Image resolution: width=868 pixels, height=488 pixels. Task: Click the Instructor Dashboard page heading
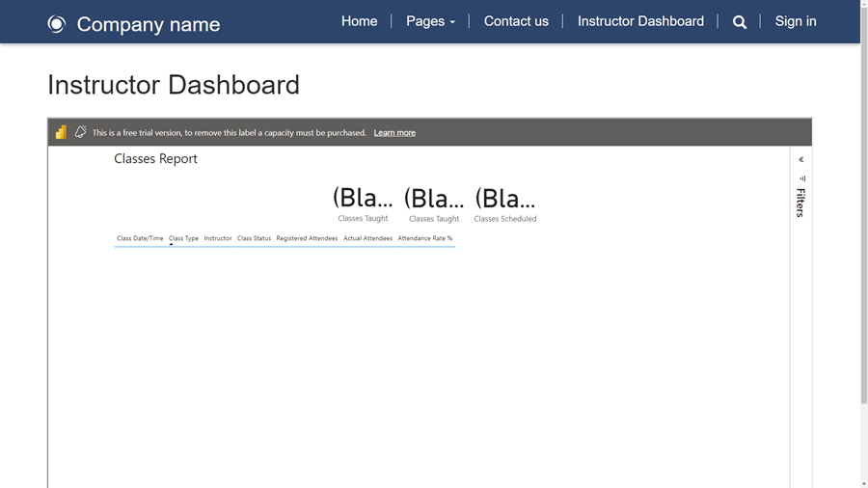pyautogui.click(x=174, y=85)
